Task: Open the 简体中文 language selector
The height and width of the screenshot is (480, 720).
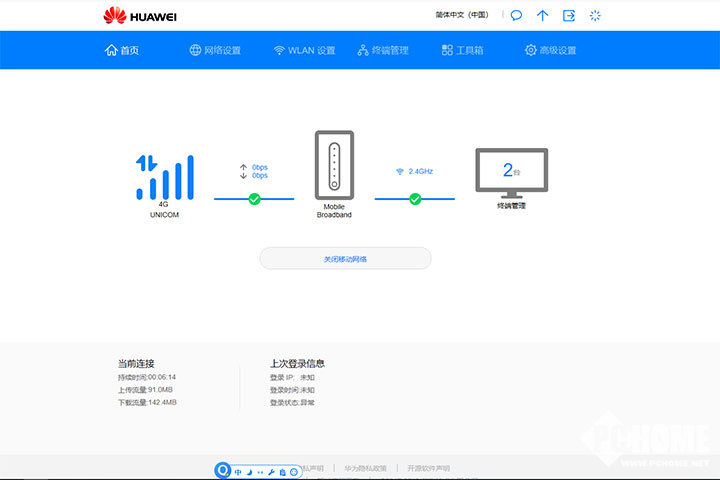Action: (x=461, y=15)
